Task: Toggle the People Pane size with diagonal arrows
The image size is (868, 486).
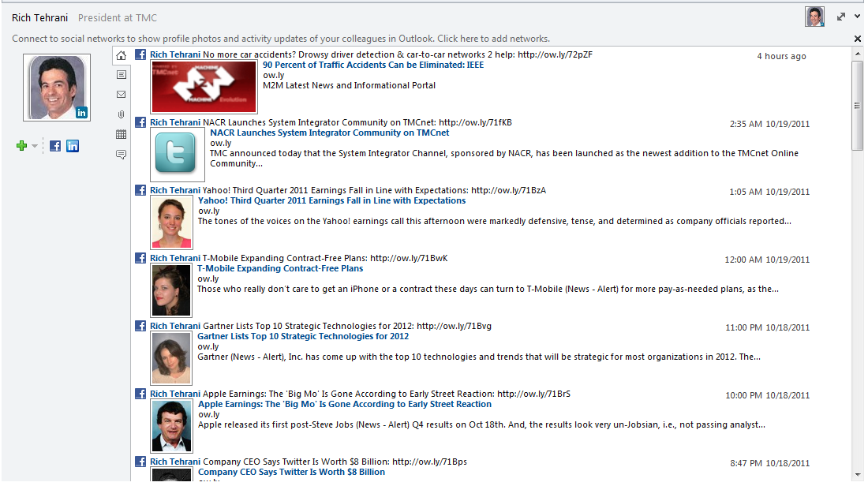Action: point(841,17)
